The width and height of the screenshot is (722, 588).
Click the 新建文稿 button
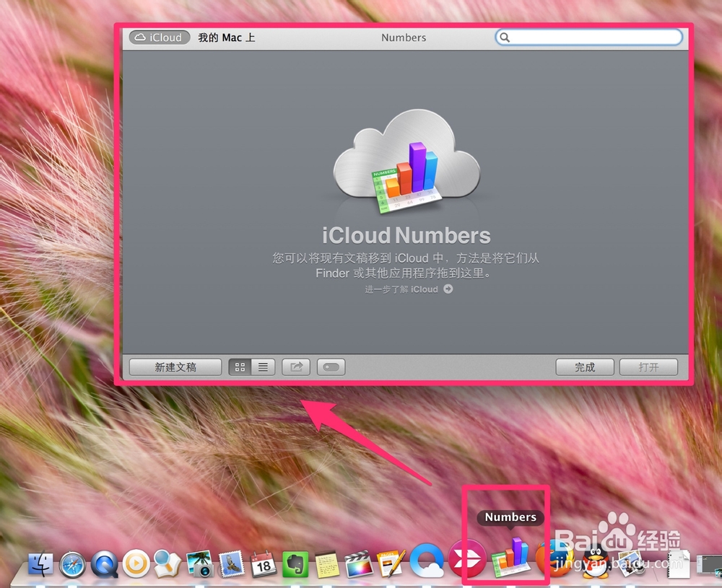(x=175, y=367)
